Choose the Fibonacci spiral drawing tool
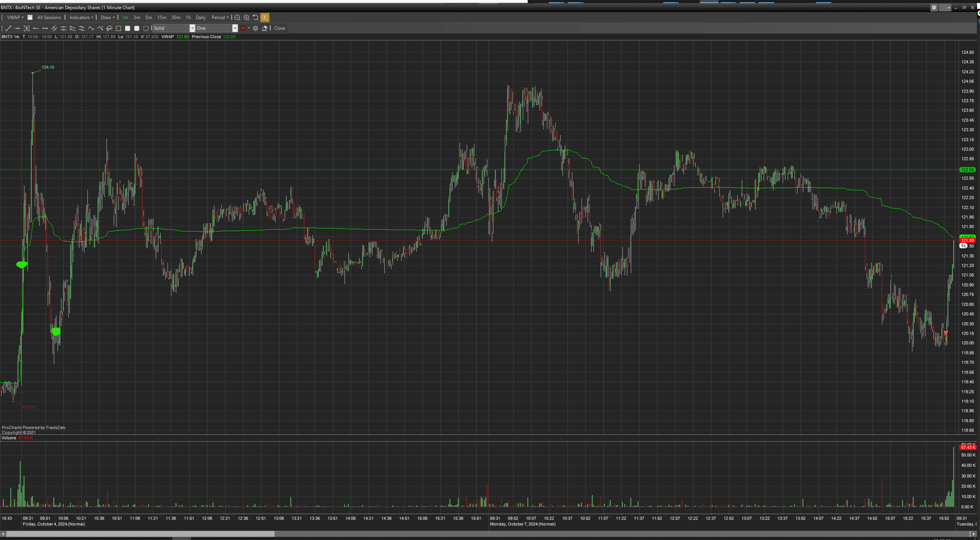 109,28
